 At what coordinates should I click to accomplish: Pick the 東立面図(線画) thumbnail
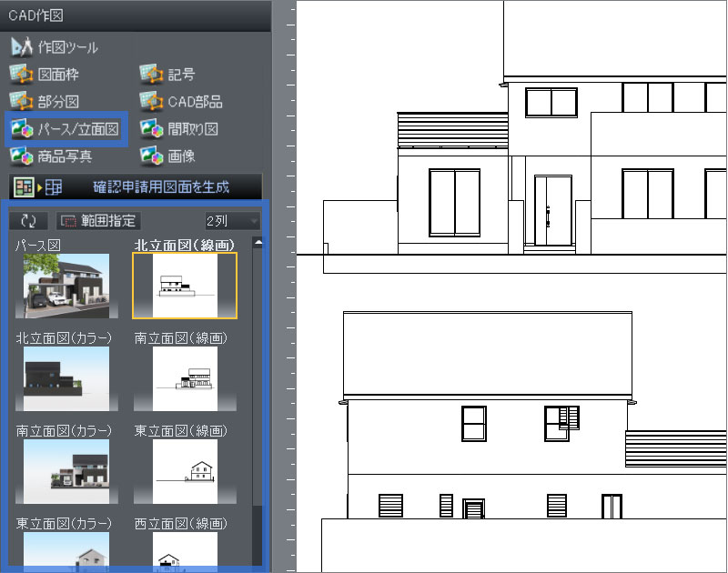(185, 471)
